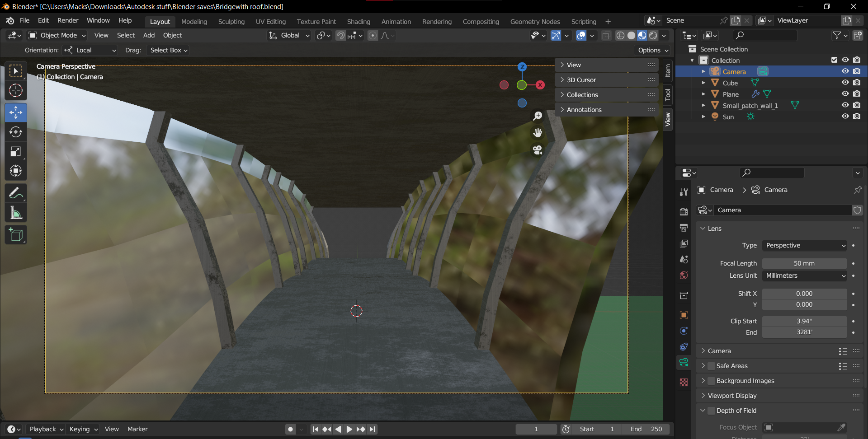868x439 pixels.
Task: Select the Scale tool
Action: pos(16,152)
